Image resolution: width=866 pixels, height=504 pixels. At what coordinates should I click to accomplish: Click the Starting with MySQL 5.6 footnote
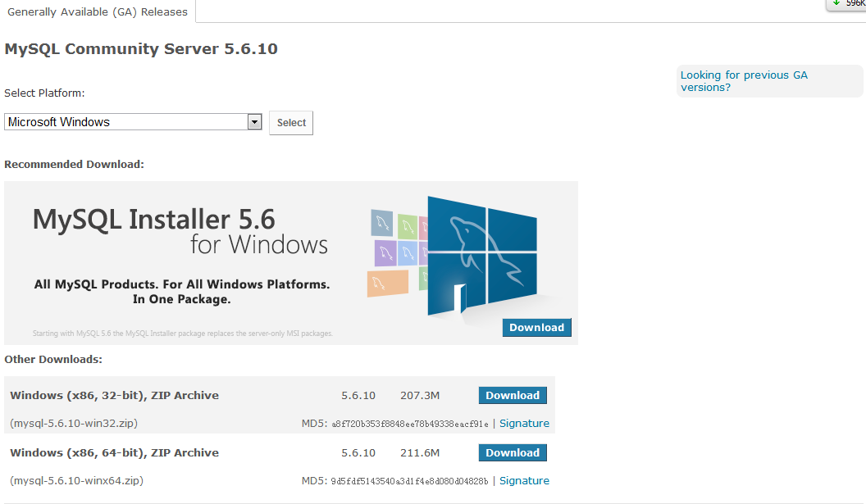click(x=183, y=334)
